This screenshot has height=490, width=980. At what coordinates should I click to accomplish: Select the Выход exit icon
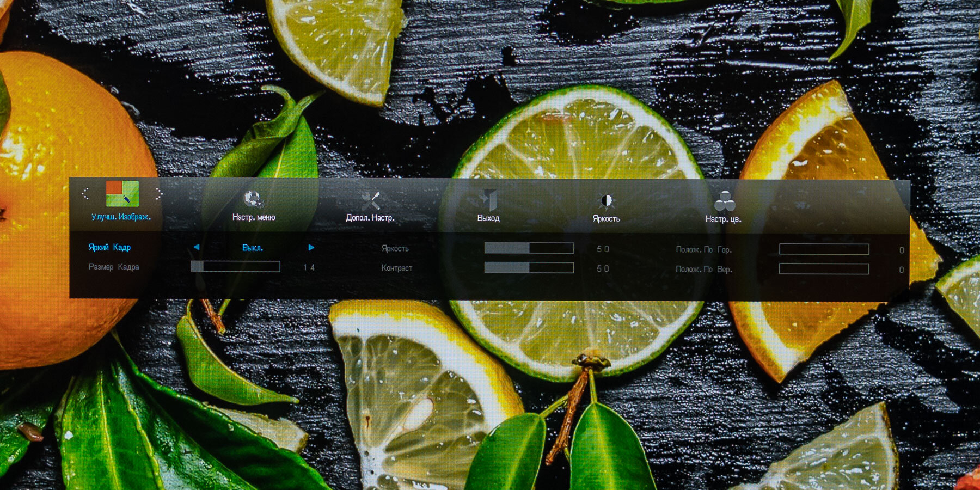(488, 200)
